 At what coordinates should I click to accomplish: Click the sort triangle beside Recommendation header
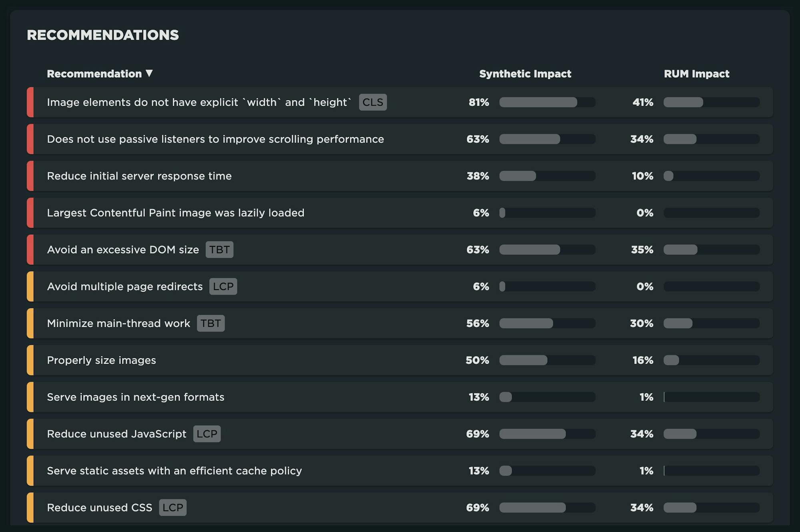(x=150, y=74)
